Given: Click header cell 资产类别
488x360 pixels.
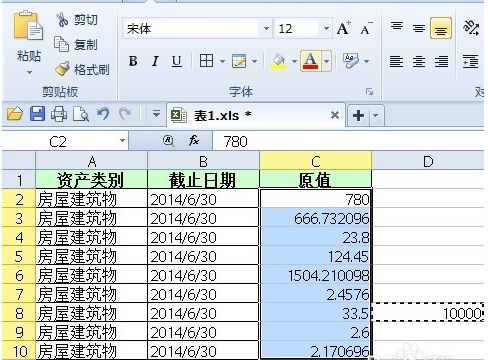Looking at the screenshot, I should (92, 180).
